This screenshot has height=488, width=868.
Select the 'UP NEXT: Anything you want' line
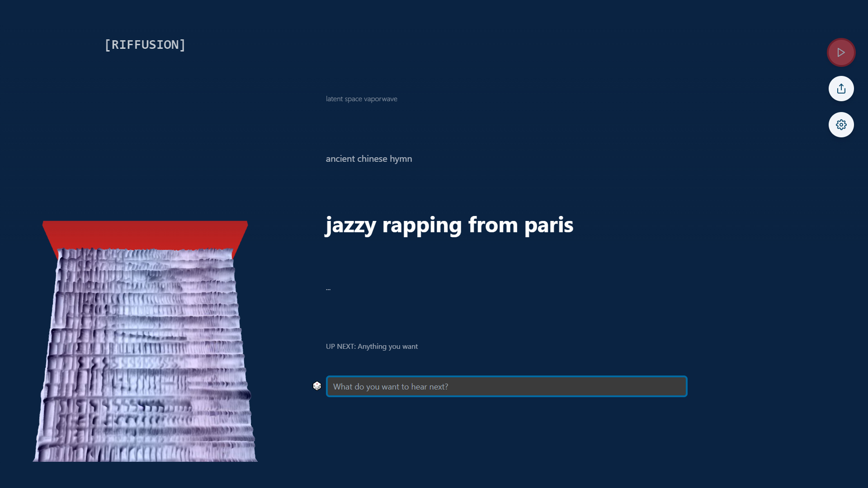372,347
